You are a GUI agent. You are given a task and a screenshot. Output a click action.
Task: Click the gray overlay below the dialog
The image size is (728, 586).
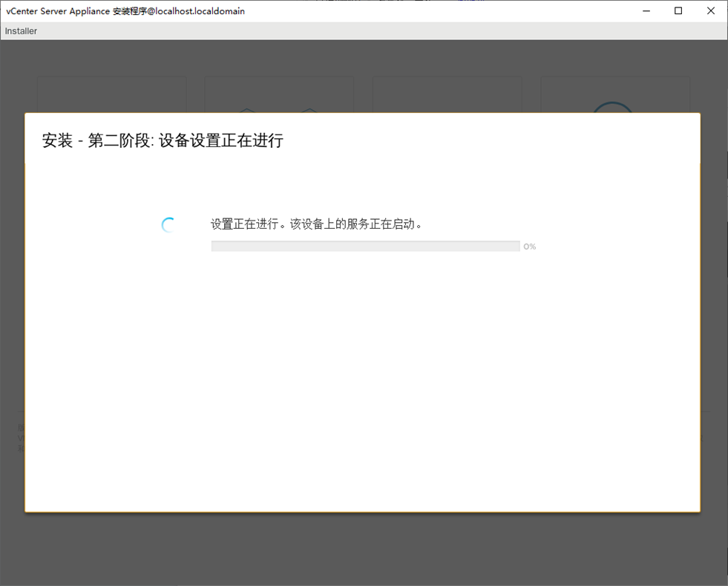[364, 550]
